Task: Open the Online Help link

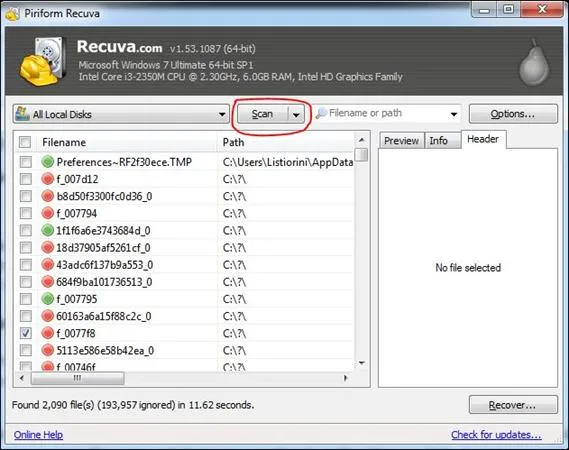Action: (x=38, y=434)
